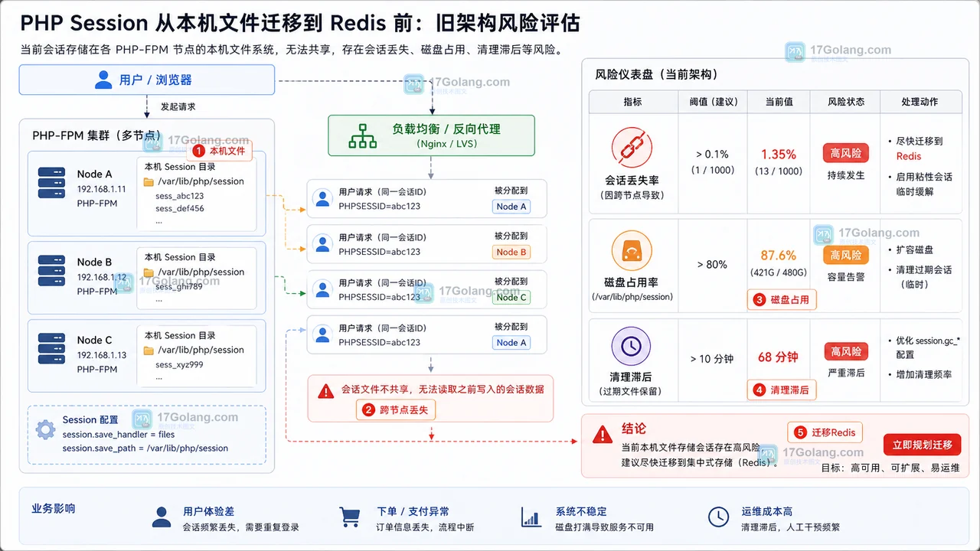
Task: Click the bar chart icon beside 系统不稳定
Action: pyautogui.click(x=531, y=517)
